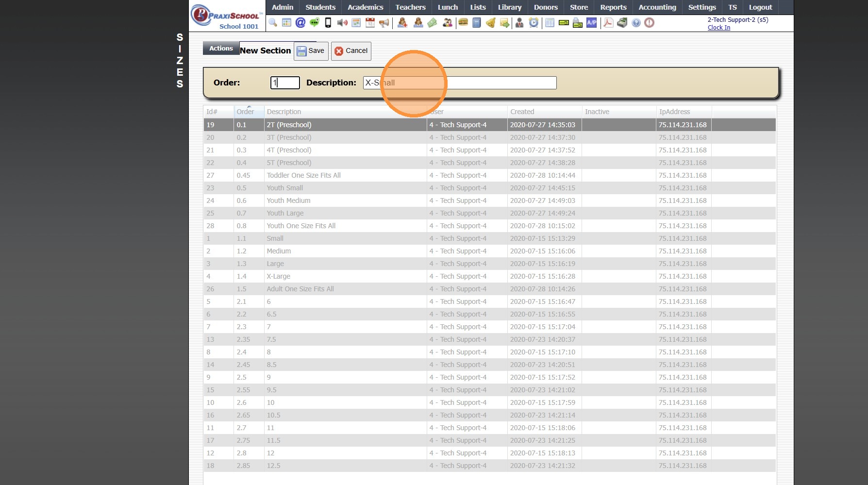Follow the Clock In link
Image resolution: width=868 pixels, height=485 pixels.
tap(719, 28)
